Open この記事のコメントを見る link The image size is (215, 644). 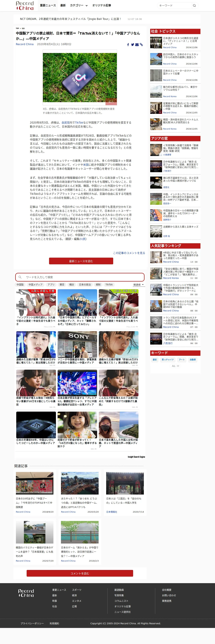pos(129,253)
